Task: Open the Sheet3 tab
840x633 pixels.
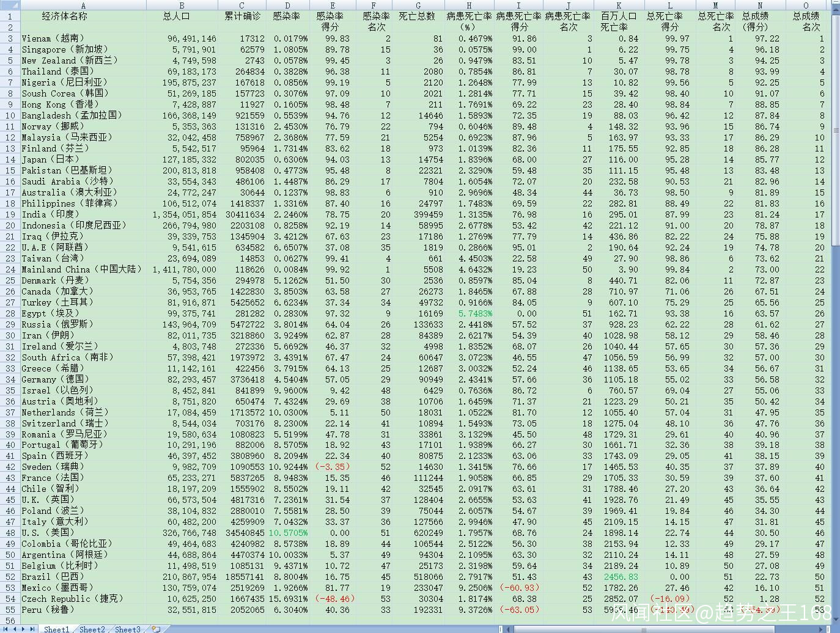Action: point(127,629)
